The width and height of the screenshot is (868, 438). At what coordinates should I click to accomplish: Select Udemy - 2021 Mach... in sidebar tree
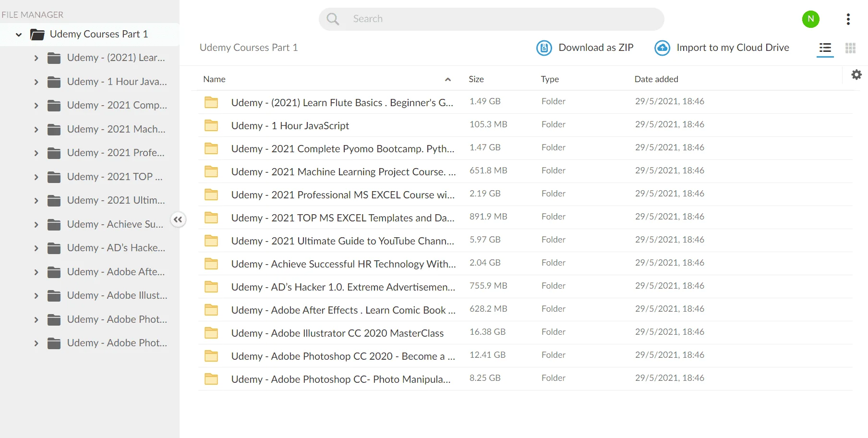pyautogui.click(x=116, y=129)
